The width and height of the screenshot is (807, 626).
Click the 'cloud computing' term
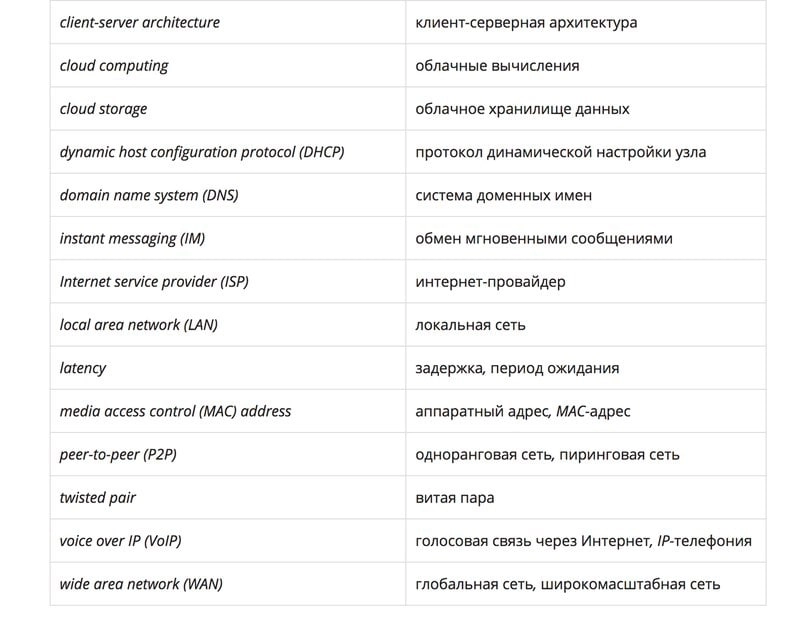114,66
